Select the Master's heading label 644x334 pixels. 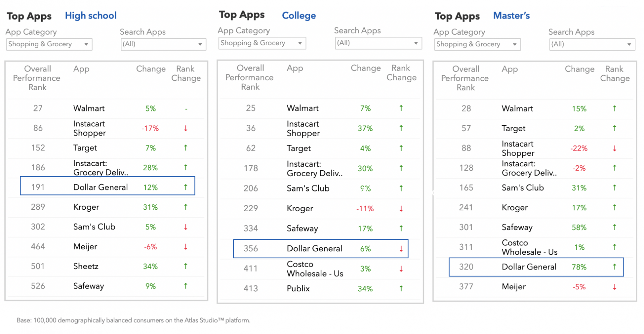pos(511,16)
